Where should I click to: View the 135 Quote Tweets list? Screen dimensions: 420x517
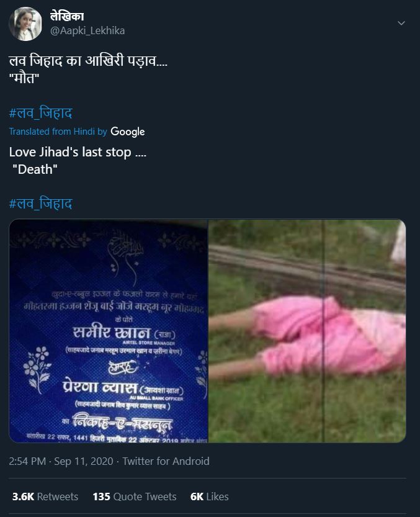pyautogui.click(x=135, y=497)
